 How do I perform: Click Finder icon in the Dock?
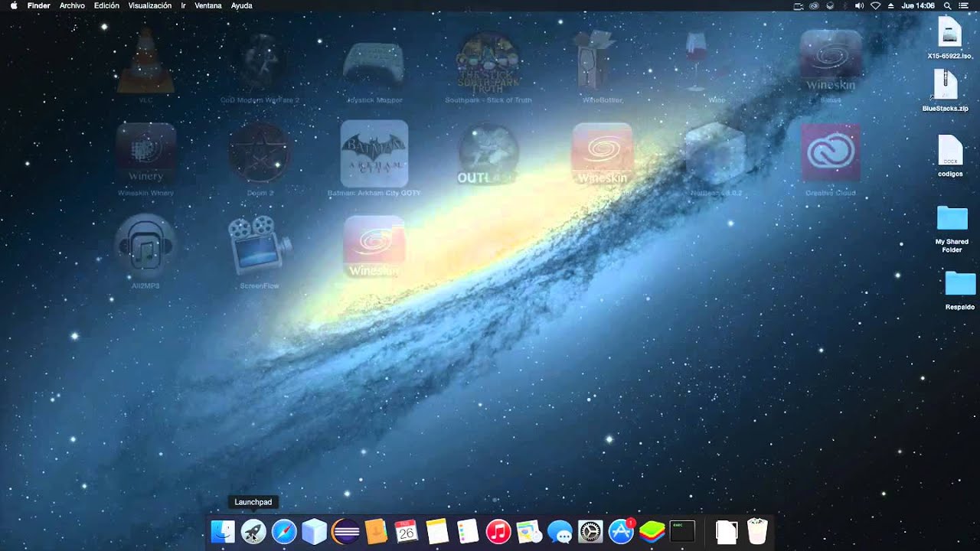[x=223, y=531]
